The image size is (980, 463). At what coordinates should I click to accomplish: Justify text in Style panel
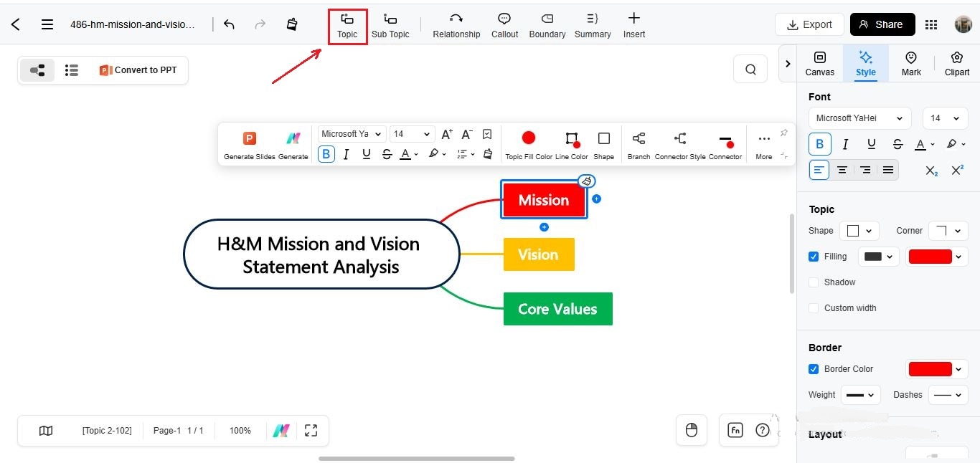tap(888, 170)
